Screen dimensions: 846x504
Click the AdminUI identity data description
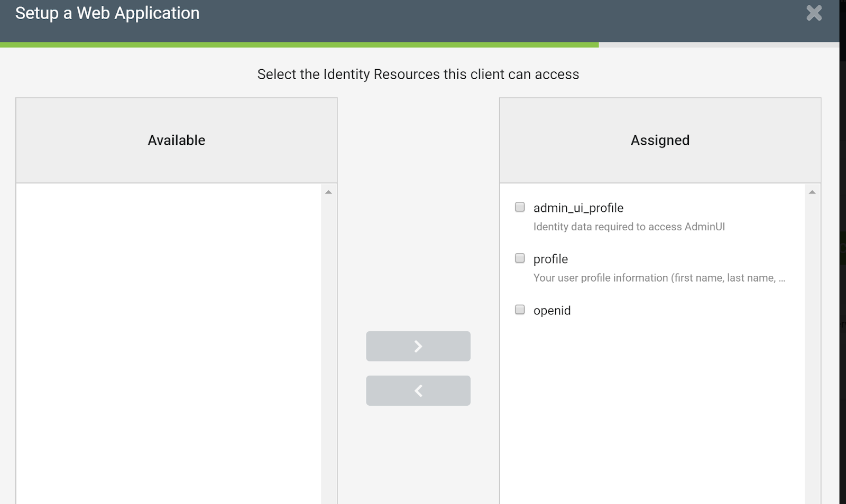[629, 227]
